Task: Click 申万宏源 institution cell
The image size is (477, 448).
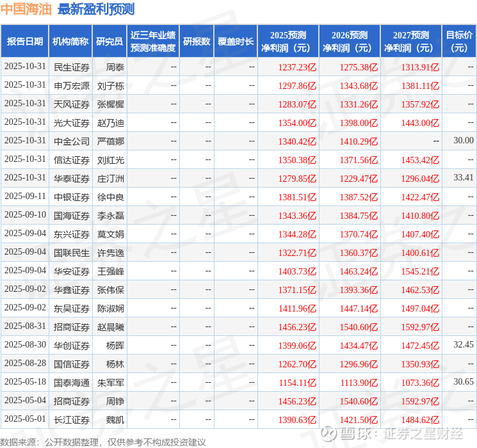Action: point(72,86)
